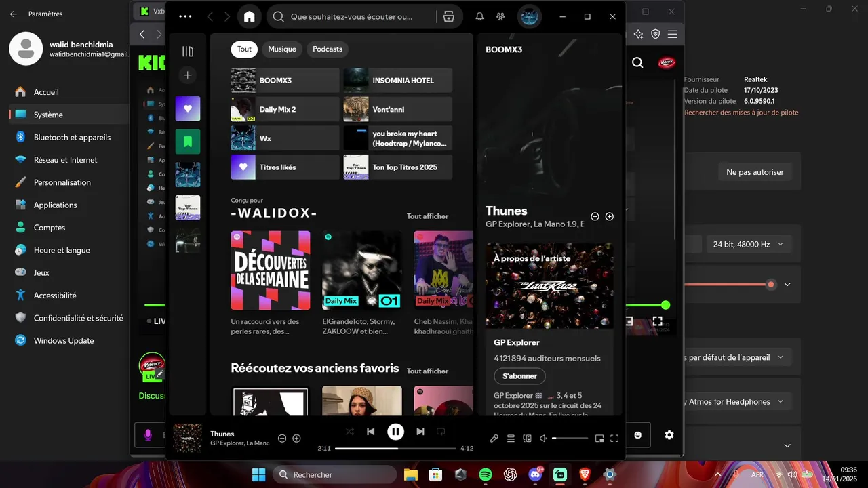Viewport: 868px width, 488px height.
Task: Select the Tout filter chip
Action: click(x=244, y=49)
